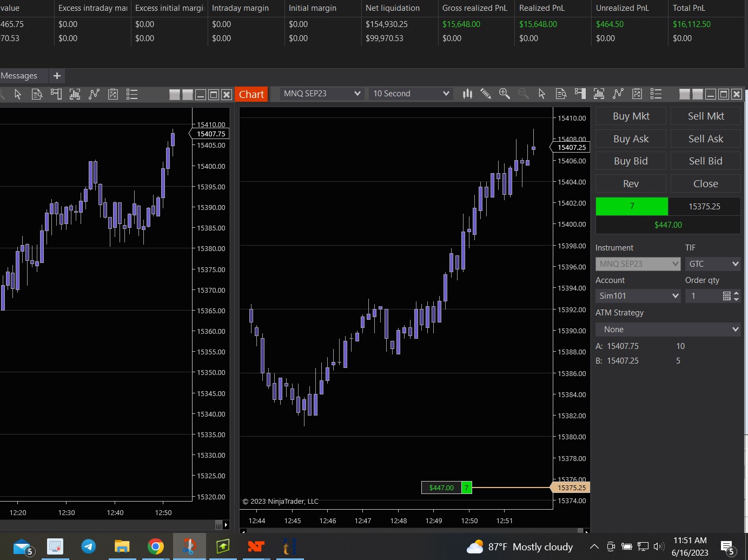Screen dimensions: 748x560
Task: Click the green position quantity box showing 7
Action: 632,207
